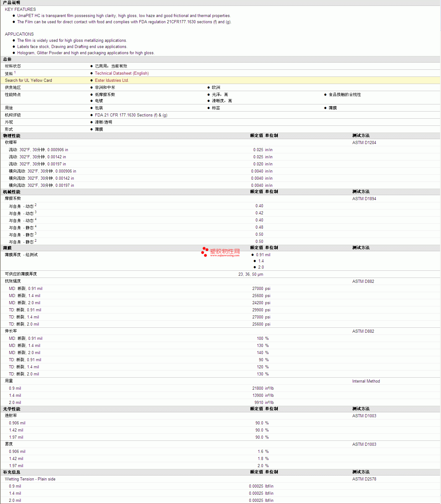Viewport: 441px width, 504px height.
Task: Select the 可供应的薄膜厚度 label
Action: coord(21,274)
